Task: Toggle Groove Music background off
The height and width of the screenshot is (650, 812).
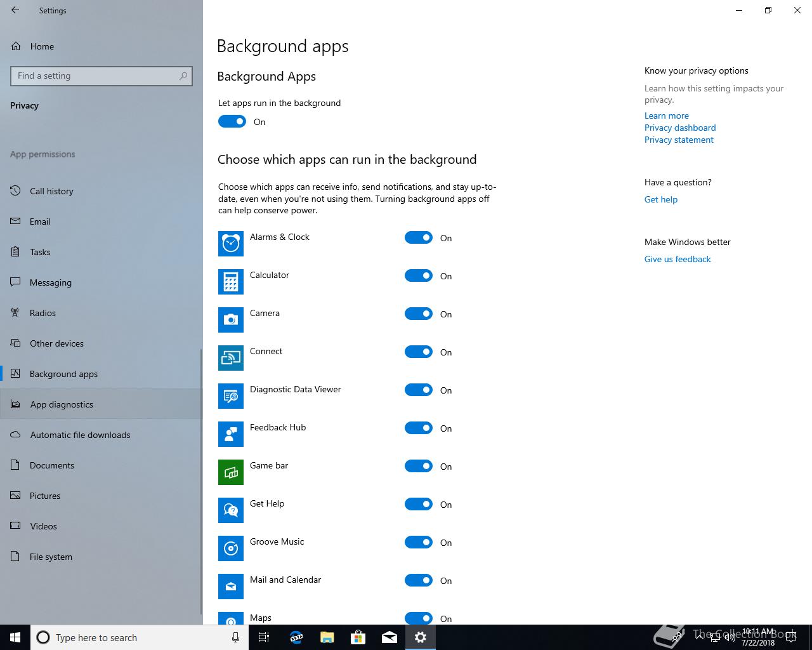Action: (x=419, y=542)
